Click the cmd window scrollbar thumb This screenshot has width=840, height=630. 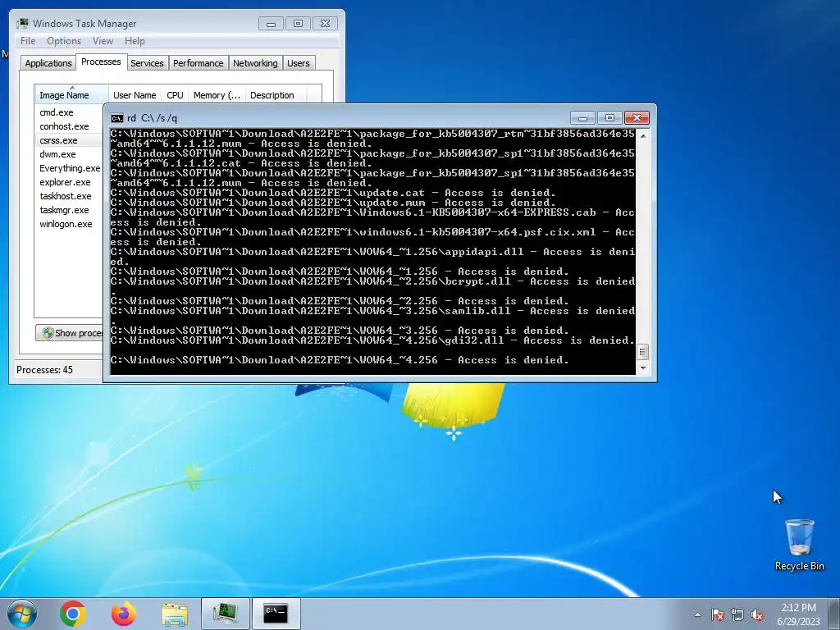point(643,352)
